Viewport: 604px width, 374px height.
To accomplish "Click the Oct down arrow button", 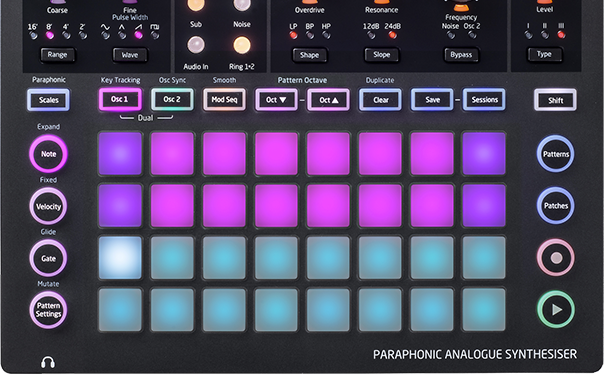I will pos(276,100).
